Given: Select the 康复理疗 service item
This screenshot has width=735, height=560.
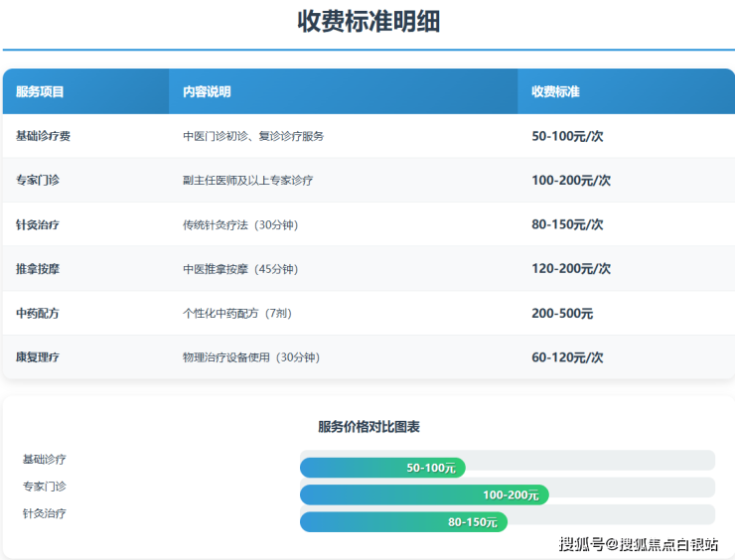Looking at the screenshot, I should (38, 357).
